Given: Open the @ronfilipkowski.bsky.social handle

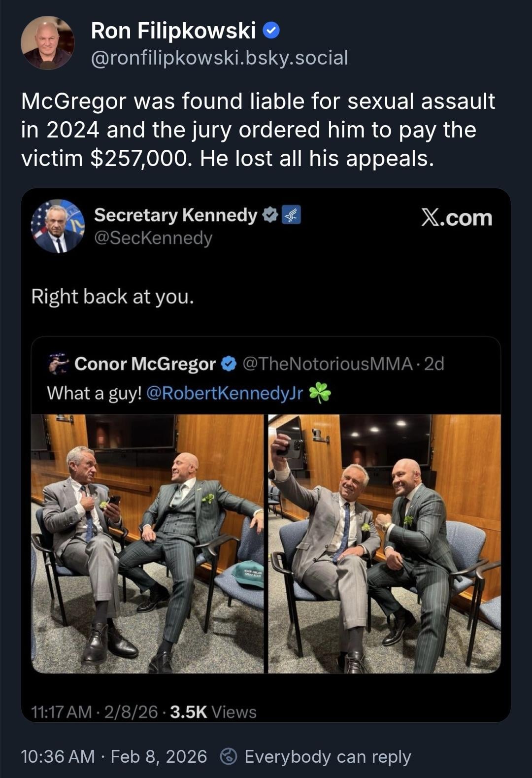Looking at the screenshot, I should tap(220, 58).
